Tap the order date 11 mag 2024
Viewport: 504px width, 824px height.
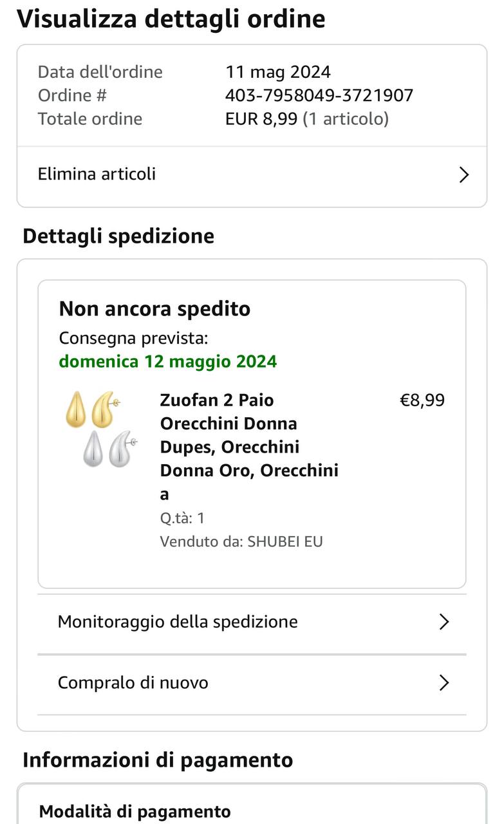point(277,71)
